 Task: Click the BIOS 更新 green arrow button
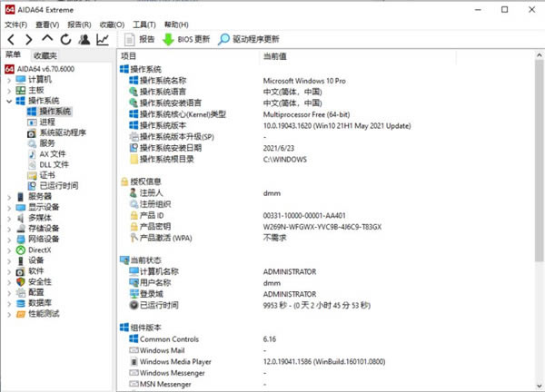tap(186, 39)
